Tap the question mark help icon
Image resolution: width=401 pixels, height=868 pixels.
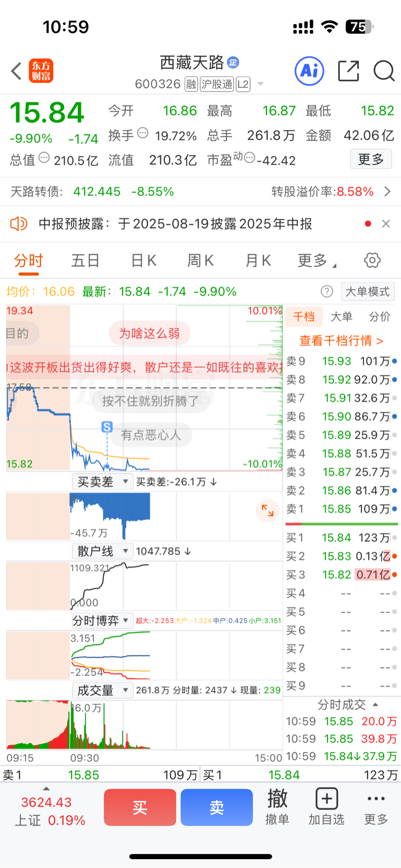tap(327, 291)
